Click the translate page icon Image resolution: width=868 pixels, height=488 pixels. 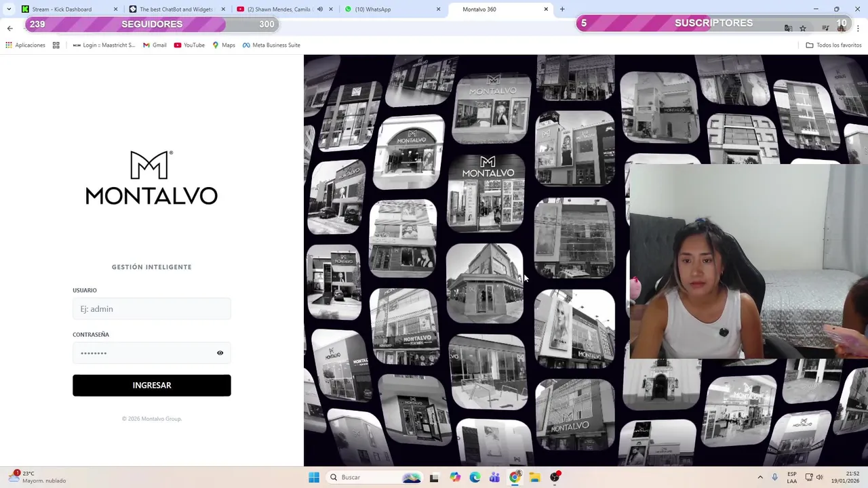point(788,28)
